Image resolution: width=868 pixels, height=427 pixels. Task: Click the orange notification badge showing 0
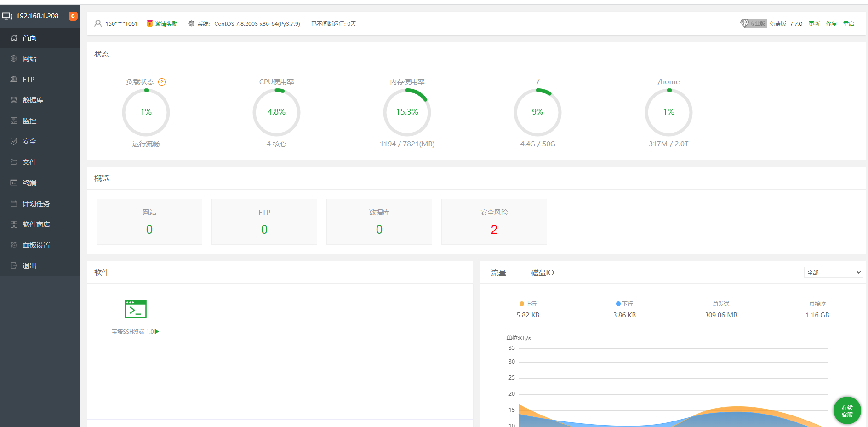tap(73, 16)
